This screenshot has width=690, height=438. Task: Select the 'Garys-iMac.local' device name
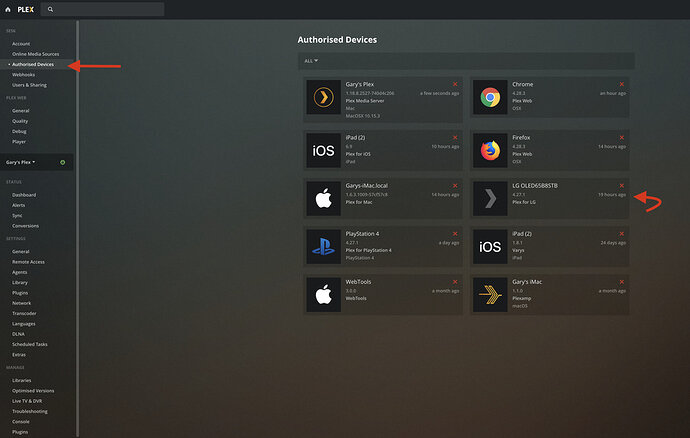point(367,185)
